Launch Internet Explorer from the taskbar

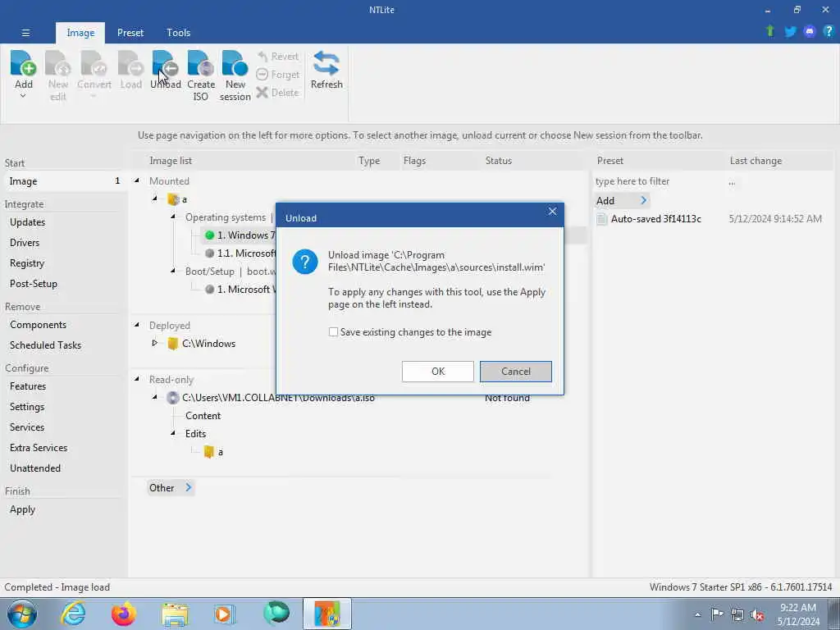click(x=73, y=614)
